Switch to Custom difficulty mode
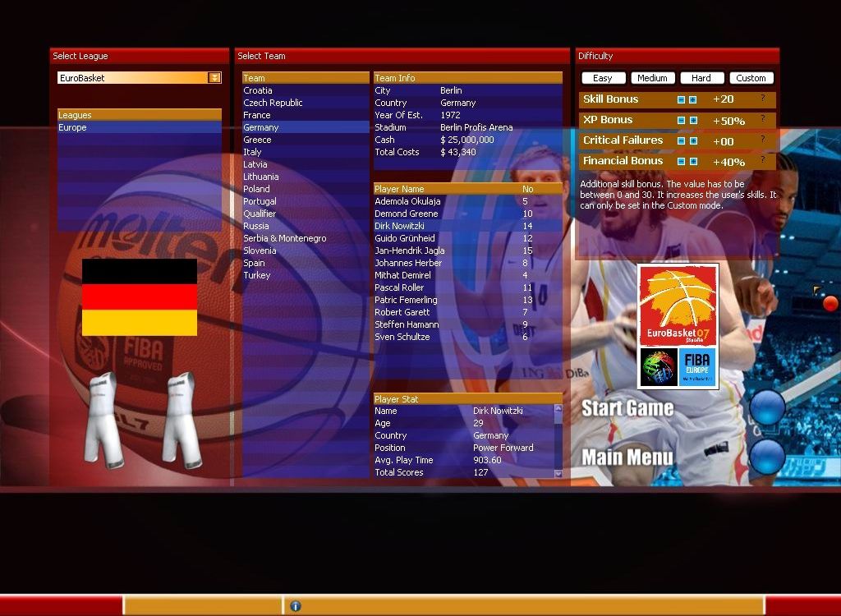841x616 pixels. tap(751, 78)
